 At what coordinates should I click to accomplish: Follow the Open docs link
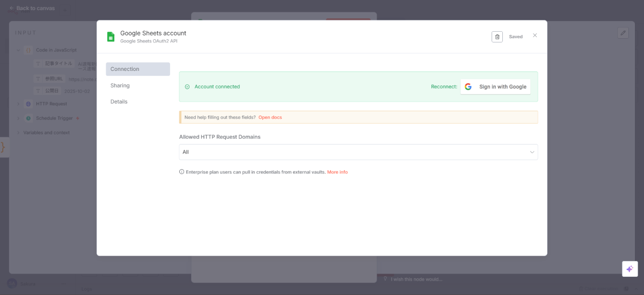click(x=270, y=117)
